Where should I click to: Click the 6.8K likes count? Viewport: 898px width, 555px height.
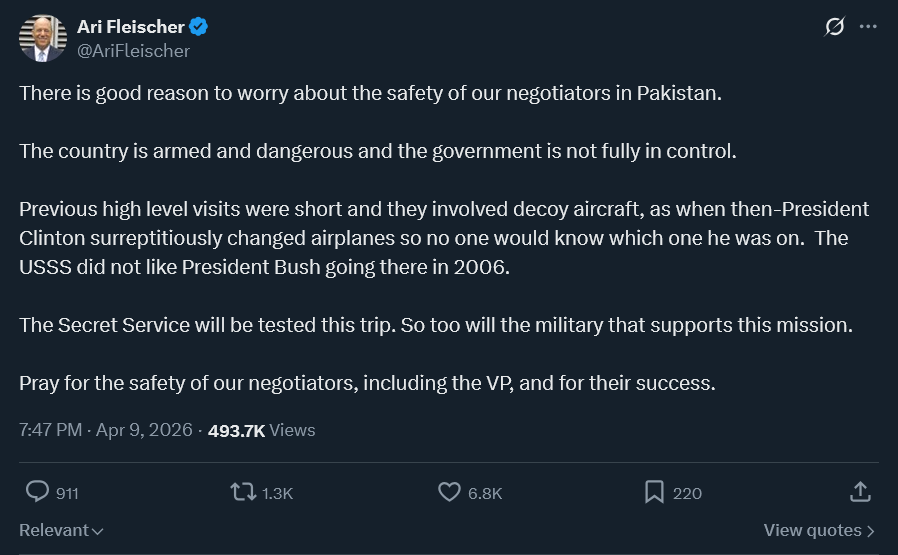tap(485, 493)
